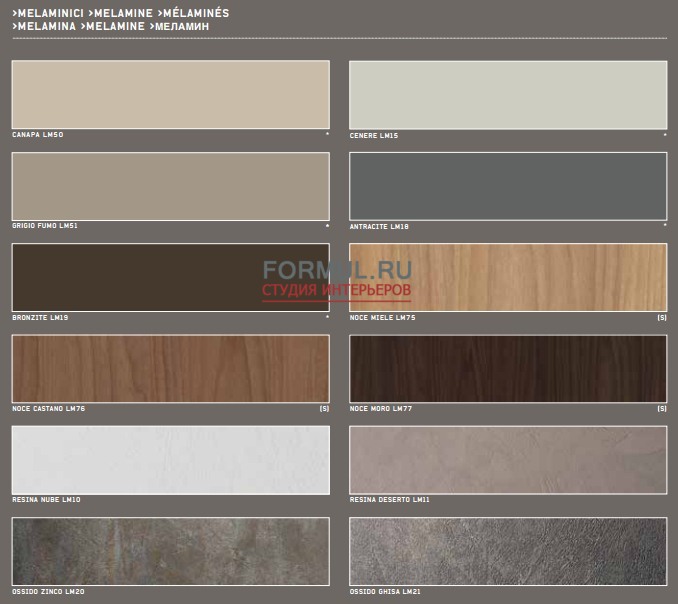
Task: Click the Antracite LM18 caption label
Action: 379,226
